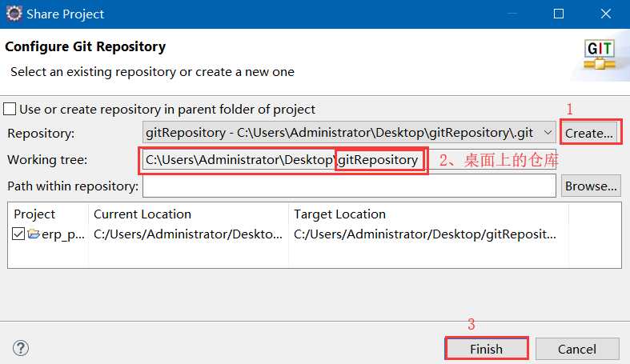The height and width of the screenshot is (364, 630).
Task: Click the GIT logo icon
Action: click(599, 54)
